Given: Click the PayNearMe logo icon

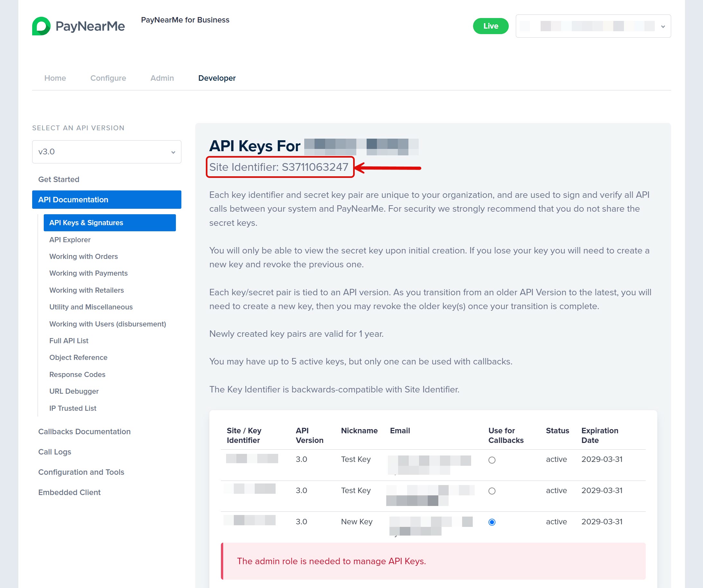Looking at the screenshot, I should pos(41,26).
